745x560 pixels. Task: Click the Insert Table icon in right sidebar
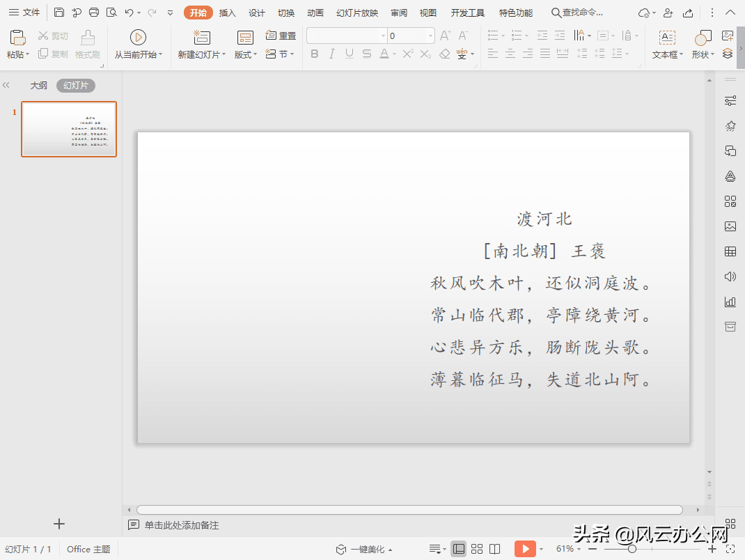[730, 251]
